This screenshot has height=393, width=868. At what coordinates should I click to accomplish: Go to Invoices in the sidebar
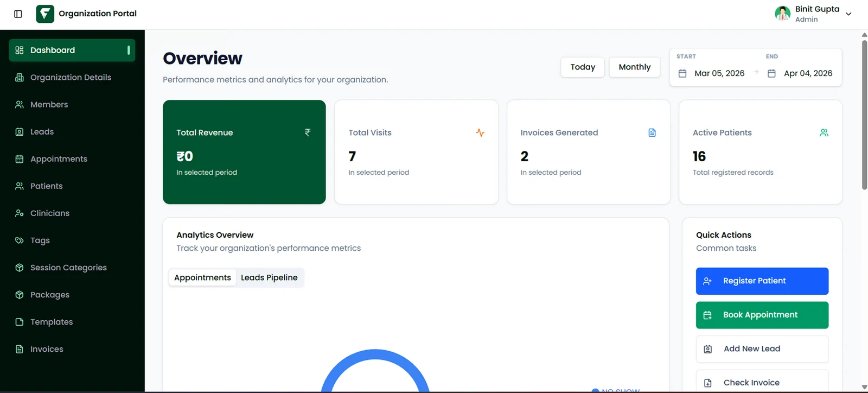(x=72, y=348)
